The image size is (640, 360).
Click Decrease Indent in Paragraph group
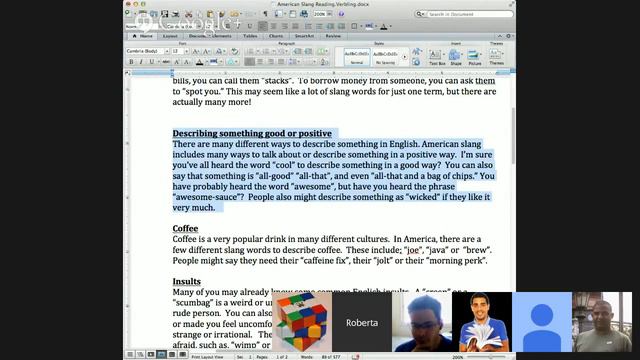pyautogui.click(x=297, y=51)
